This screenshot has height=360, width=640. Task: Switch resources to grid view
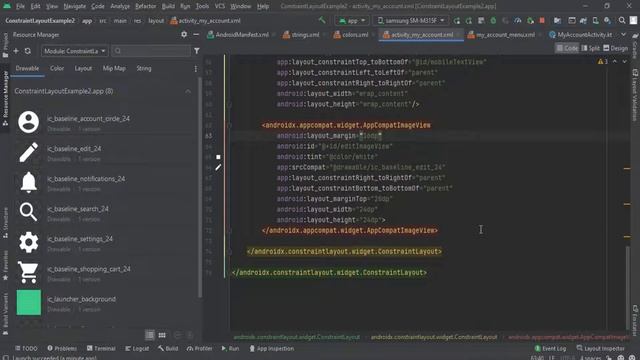162,335
